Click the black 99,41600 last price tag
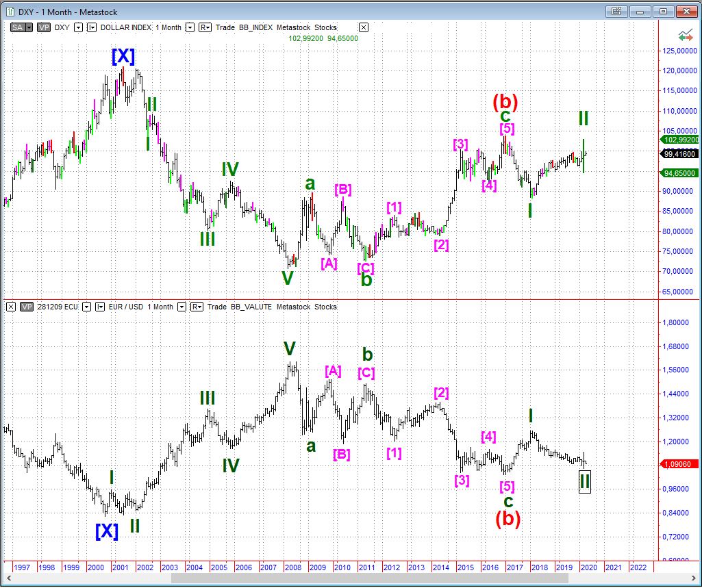Viewport: 702px width, 588px height. pos(679,154)
